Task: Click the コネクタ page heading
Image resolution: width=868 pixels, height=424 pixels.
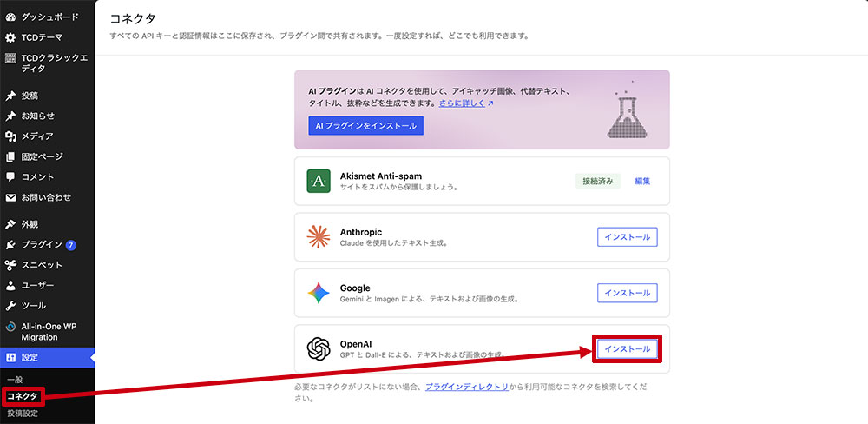Action: [133, 19]
